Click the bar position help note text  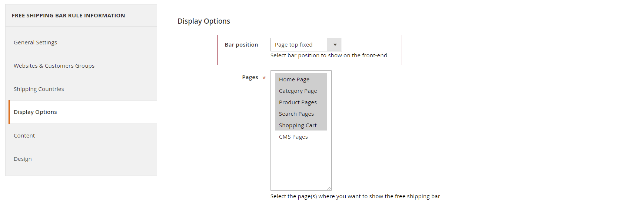click(329, 55)
